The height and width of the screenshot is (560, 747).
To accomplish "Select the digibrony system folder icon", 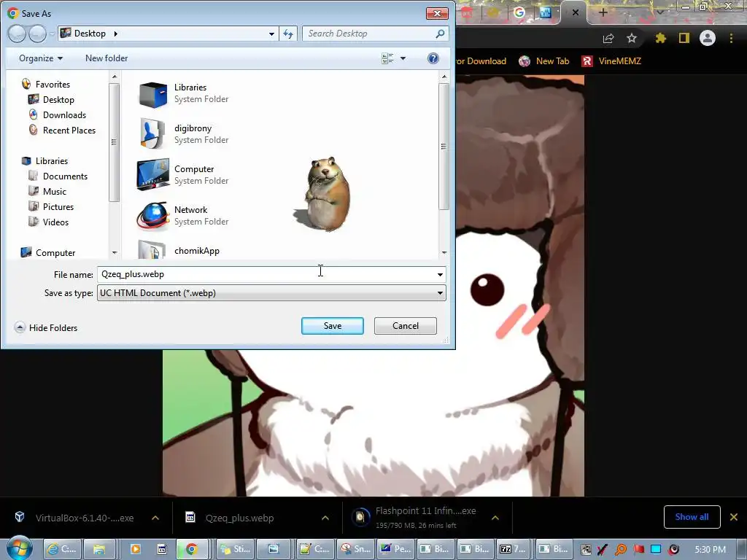I will (x=153, y=134).
